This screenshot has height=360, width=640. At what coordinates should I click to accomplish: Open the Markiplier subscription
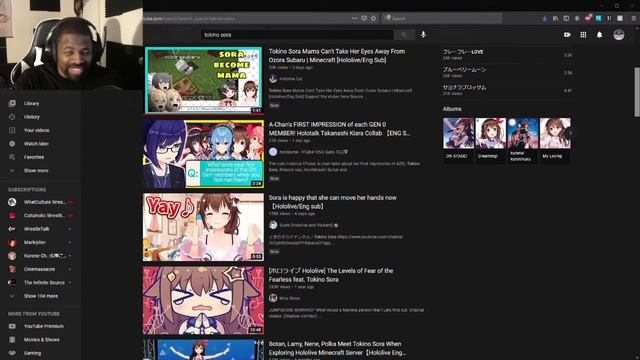40,242
